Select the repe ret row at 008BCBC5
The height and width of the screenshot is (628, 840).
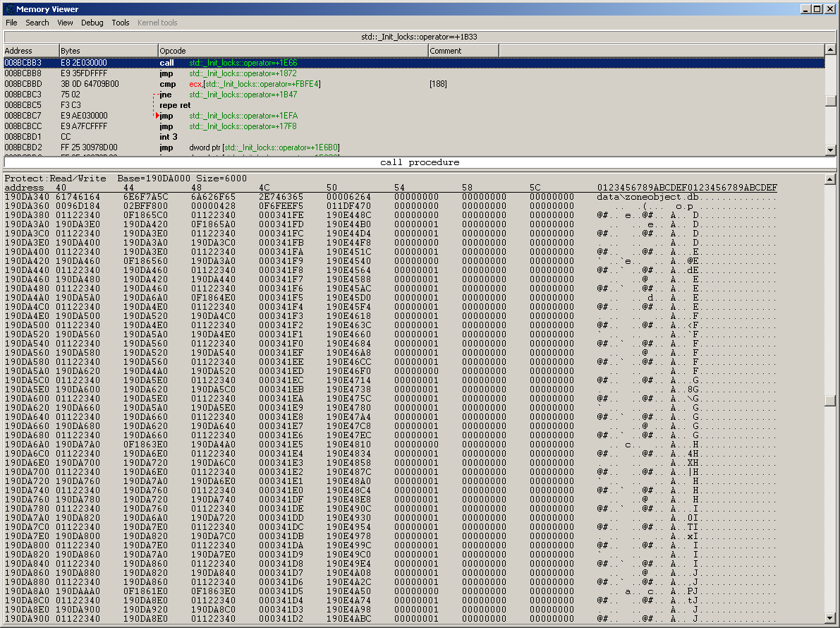414,105
